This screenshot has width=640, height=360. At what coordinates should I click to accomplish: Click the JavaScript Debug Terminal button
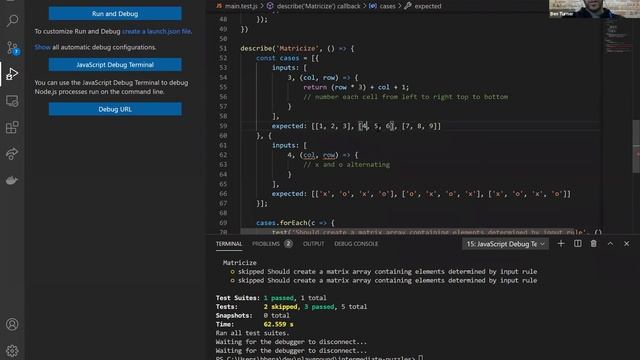[115, 64]
